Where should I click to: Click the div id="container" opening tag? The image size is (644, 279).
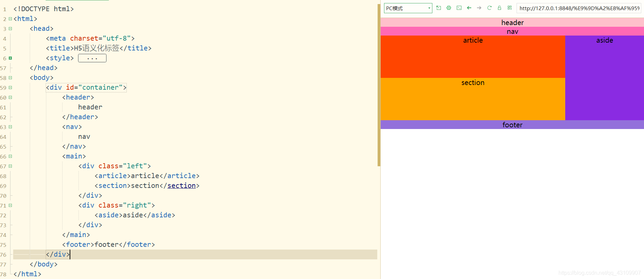pos(86,87)
